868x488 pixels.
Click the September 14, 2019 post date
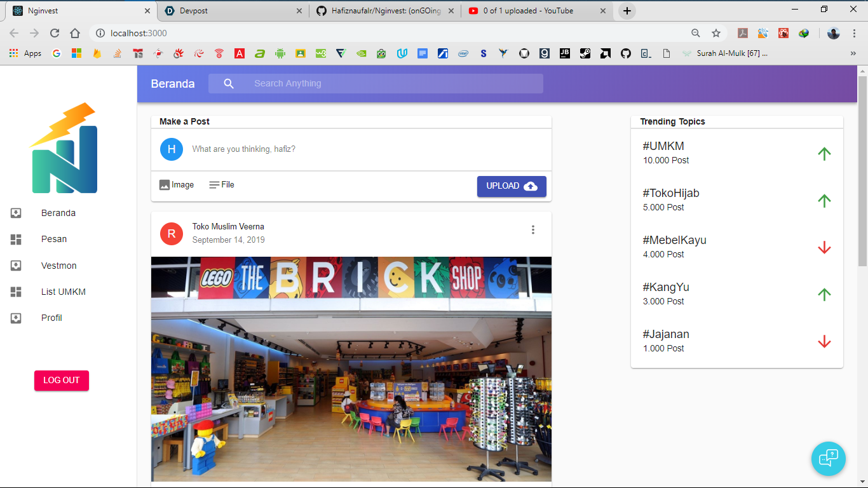tap(228, 240)
